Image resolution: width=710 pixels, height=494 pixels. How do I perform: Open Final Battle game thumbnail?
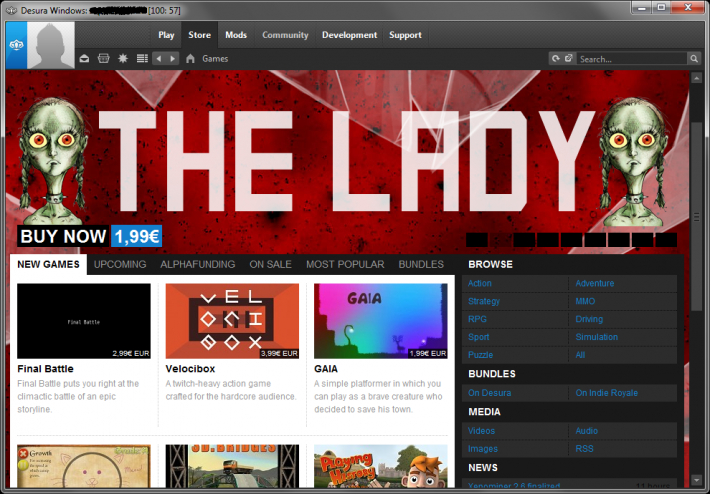(x=84, y=321)
